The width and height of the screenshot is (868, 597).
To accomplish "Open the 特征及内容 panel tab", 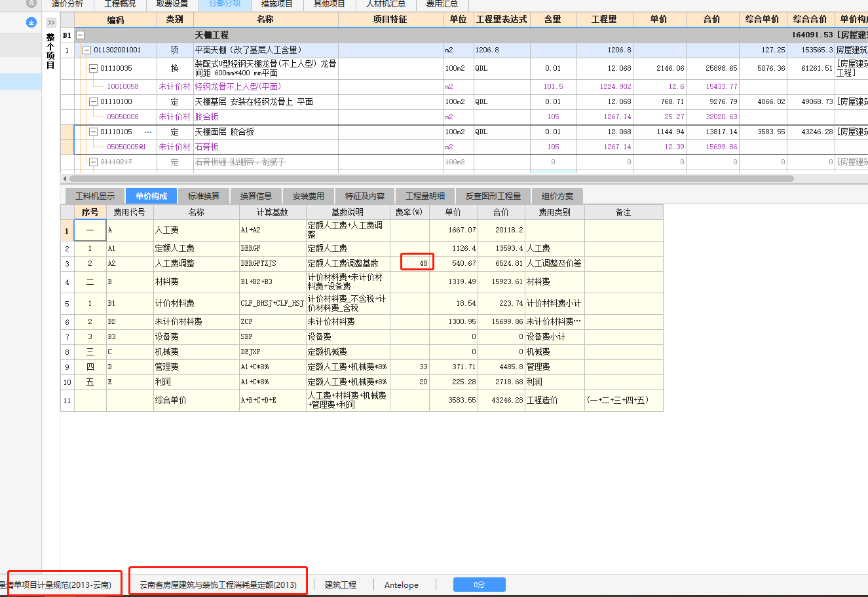I will click(x=365, y=196).
